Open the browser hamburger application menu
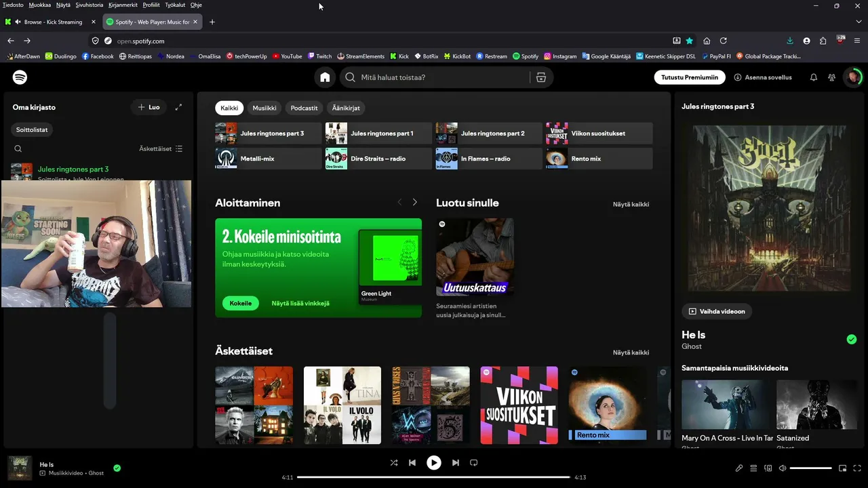The height and width of the screenshot is (488, 868). pyautogui.click(x=858, y=41)
